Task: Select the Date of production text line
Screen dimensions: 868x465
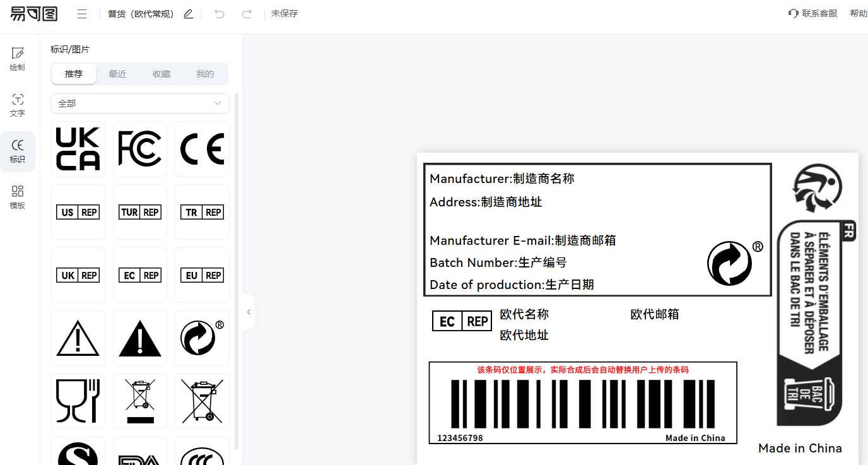Action: [512, 285]
